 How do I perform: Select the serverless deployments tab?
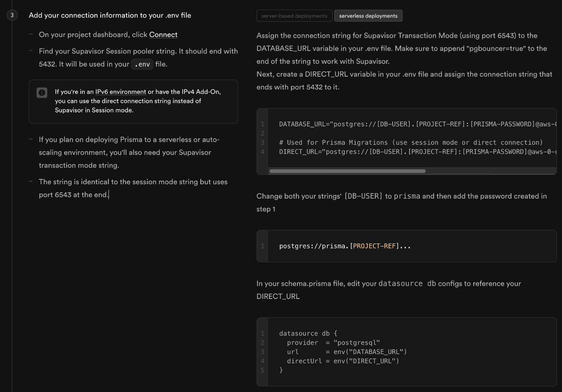click(x=368, y=16)
